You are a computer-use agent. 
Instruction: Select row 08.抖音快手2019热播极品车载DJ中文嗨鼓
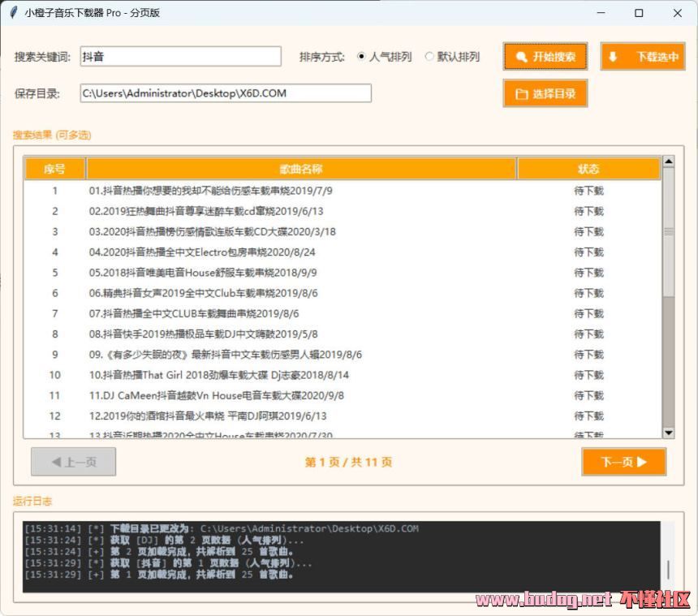click(x=343, y=334)
